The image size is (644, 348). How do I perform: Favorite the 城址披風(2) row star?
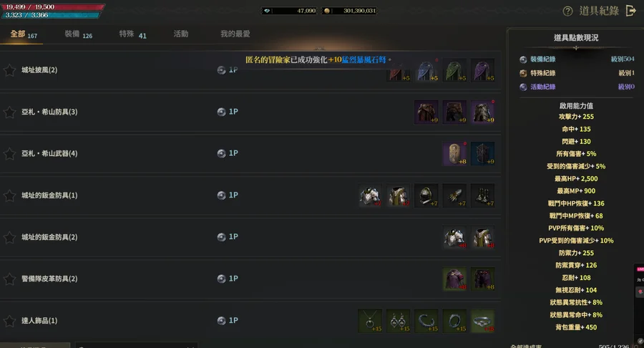[9, 70]
